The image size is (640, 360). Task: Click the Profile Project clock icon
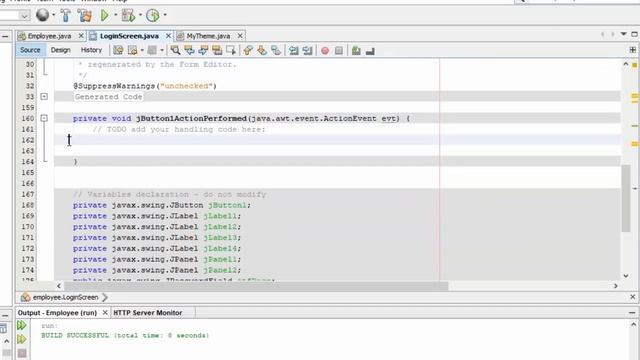tap(153, 16)
